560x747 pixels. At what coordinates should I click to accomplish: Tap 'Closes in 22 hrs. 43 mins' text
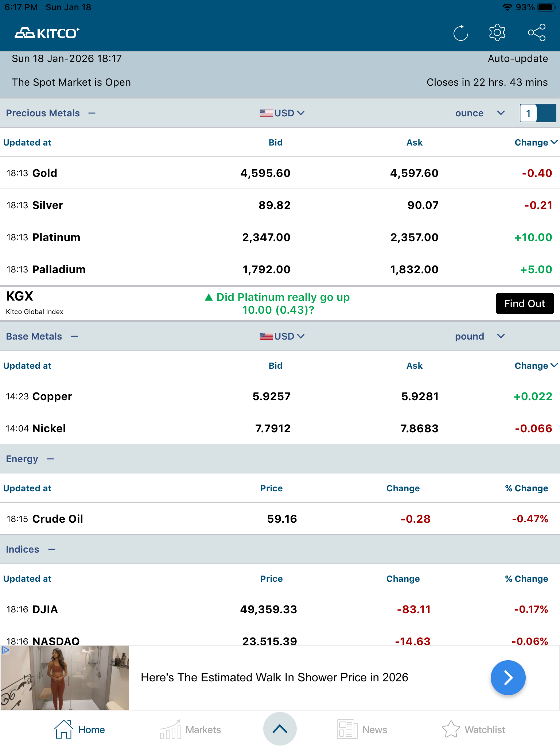pyautogui.click(x=487, y=82)
